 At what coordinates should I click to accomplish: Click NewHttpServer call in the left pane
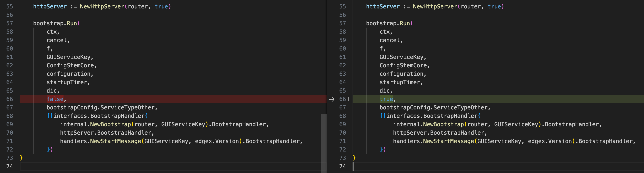pos(102,7)
